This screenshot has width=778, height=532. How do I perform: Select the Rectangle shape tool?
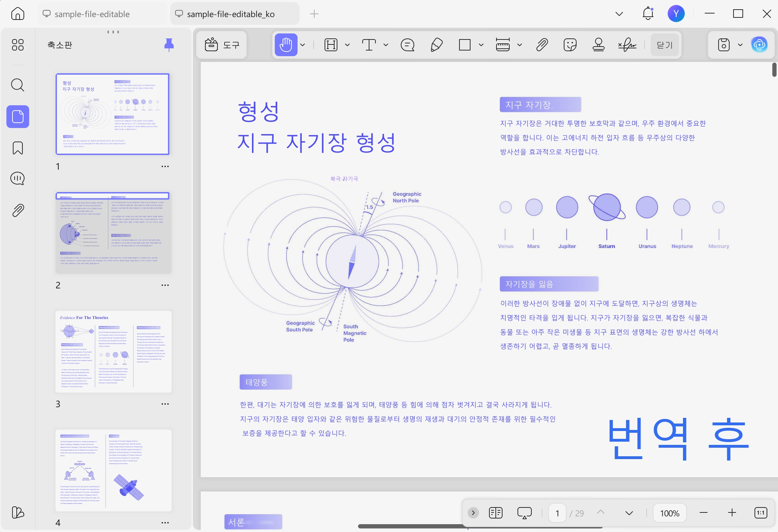pyautogui.click(x=465, y=45)
